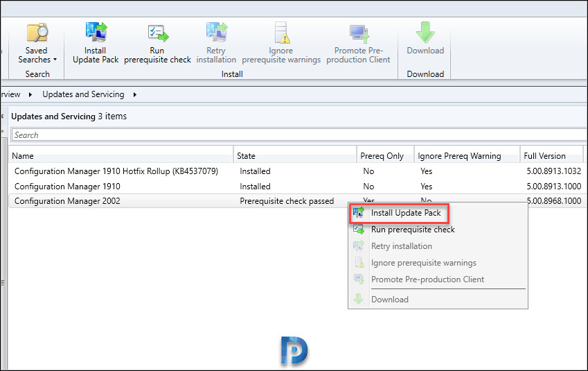Click the Promote Pre-production Client context menu icon
Viewport: 588px width, 371px height.
point(359,279)
